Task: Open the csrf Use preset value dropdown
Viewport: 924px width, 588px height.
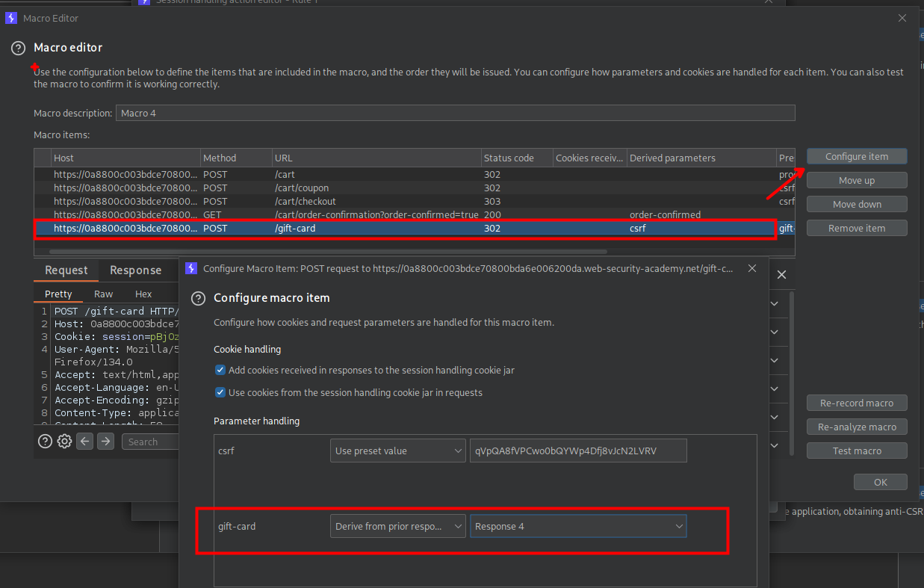Action: point(398,451)
